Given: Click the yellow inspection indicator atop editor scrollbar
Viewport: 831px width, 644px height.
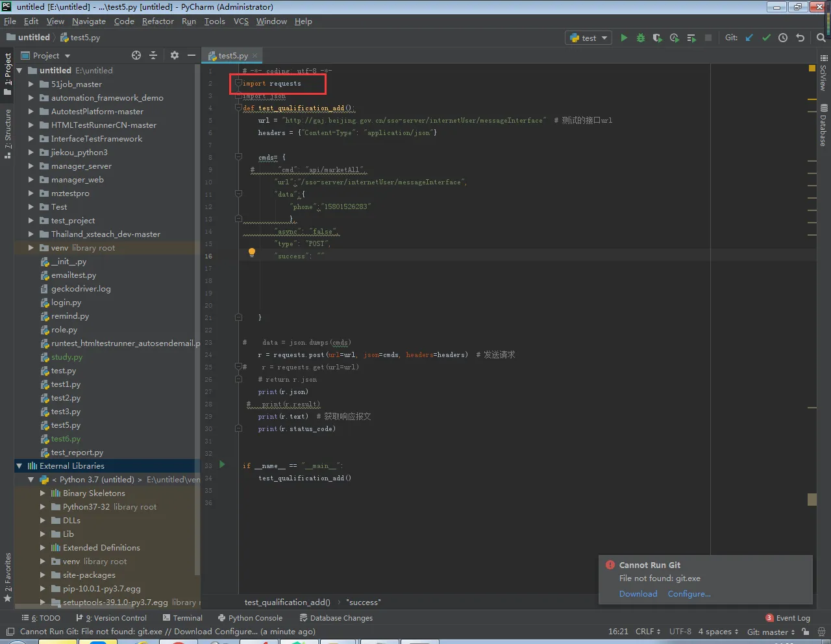Looking at the screenshot, I should click(x=812, y=68).
